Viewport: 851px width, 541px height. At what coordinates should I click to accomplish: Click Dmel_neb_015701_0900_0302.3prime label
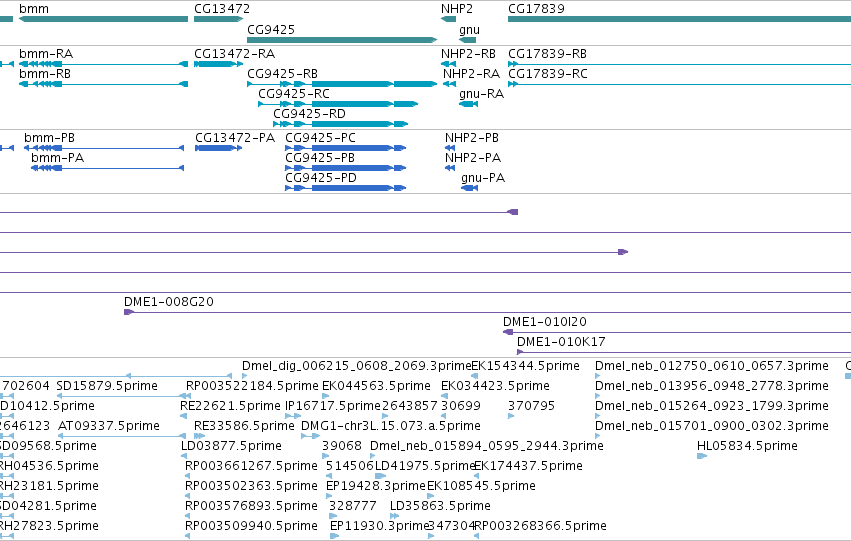click(712, 426)
